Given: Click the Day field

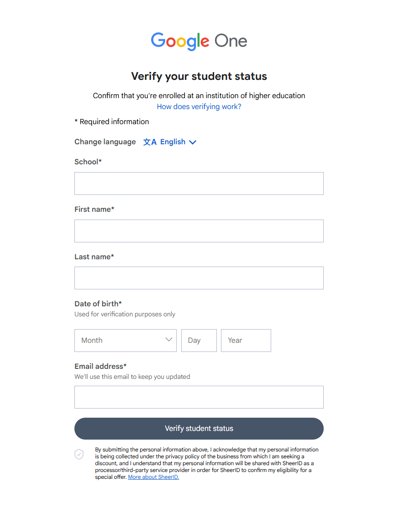Looking at the screenshot, I should (199, 341).
